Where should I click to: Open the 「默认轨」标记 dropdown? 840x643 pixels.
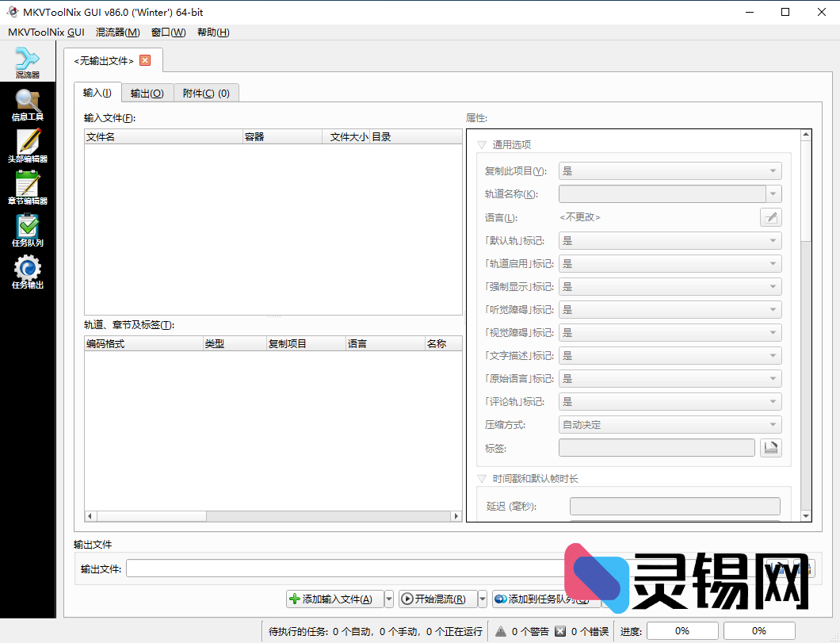tap(670, 239)
